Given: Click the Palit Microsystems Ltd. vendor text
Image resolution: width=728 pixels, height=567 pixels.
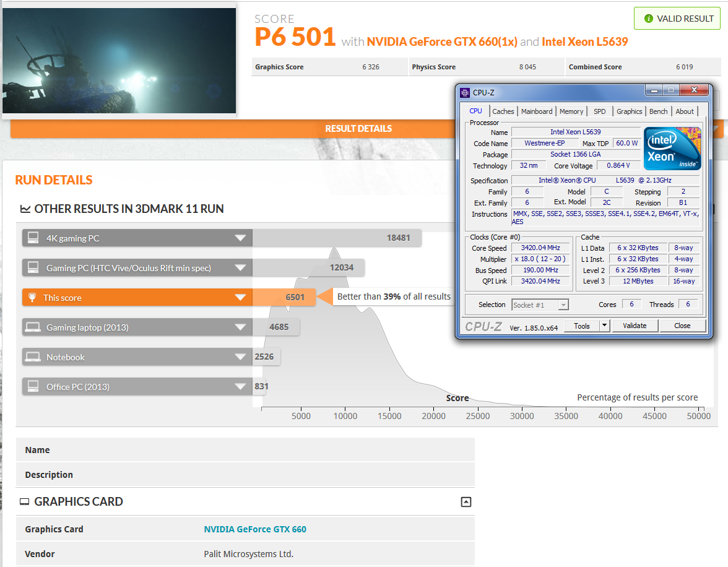Looking at the screenshot, I should coord(248,554).
